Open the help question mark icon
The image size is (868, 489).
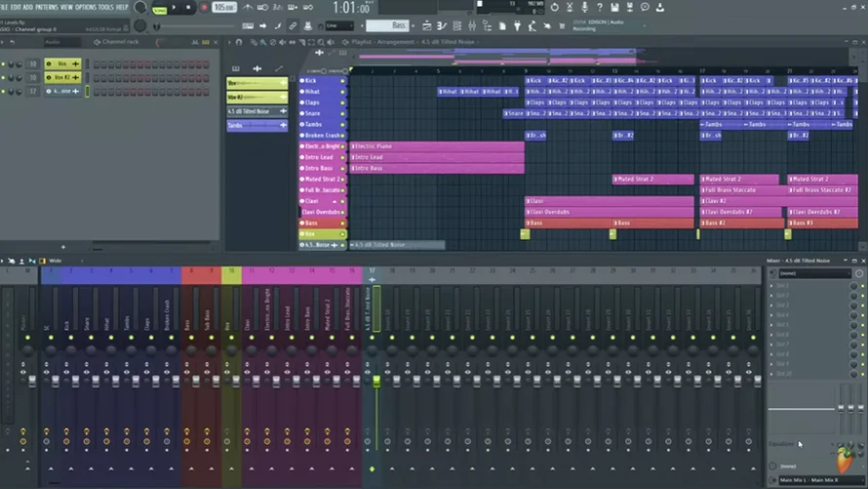pyautogui.click(x=600, y=7)
